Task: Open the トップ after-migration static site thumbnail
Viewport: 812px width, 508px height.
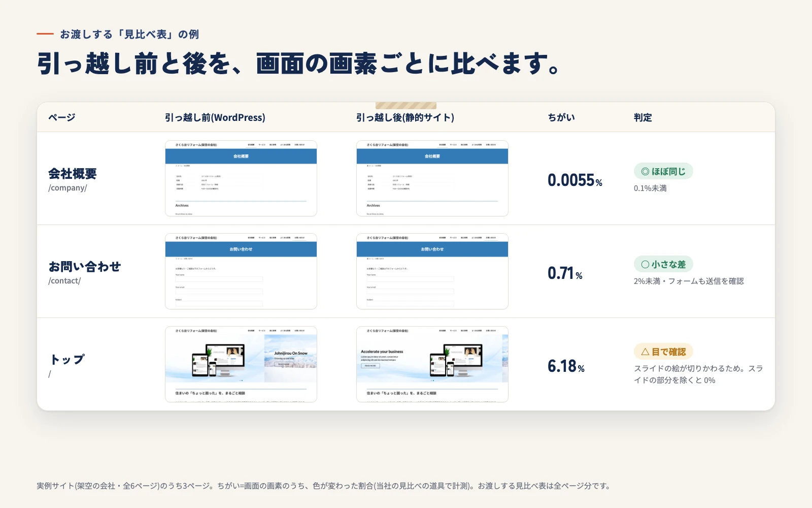Action: [432, 364]
